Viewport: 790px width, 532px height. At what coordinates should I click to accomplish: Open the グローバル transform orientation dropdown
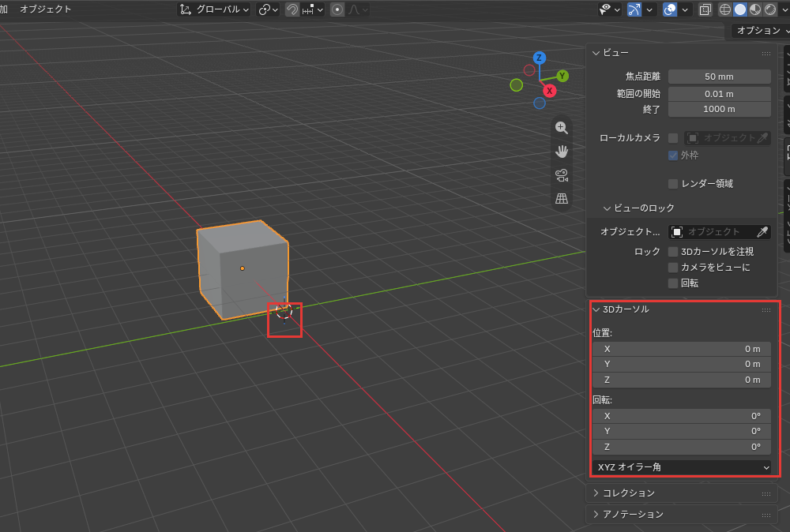click(214, 9)
